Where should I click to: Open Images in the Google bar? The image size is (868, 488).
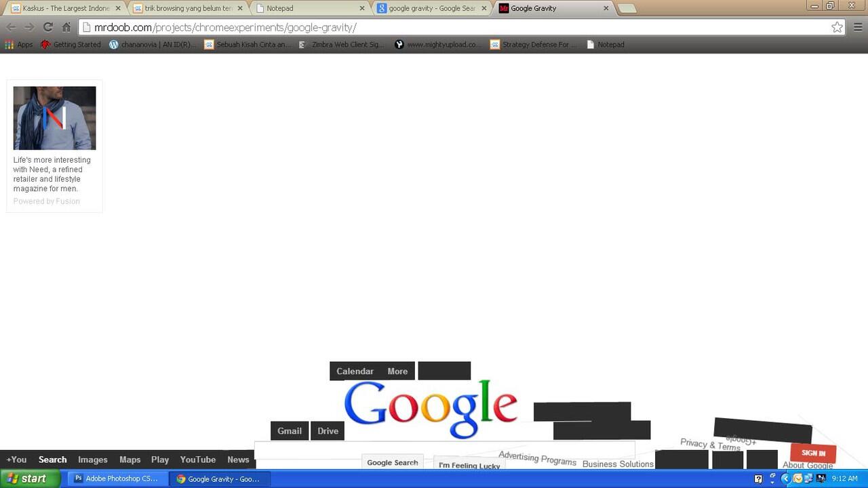93,460
